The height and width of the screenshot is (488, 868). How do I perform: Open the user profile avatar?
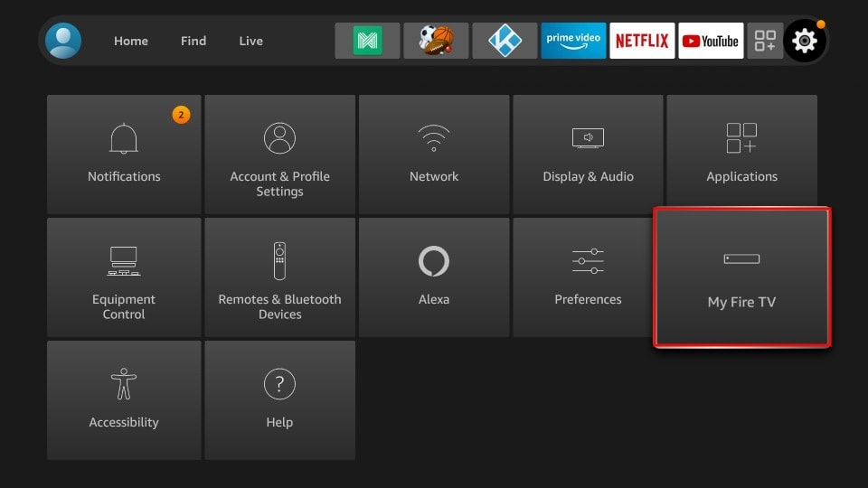point(63,41)
